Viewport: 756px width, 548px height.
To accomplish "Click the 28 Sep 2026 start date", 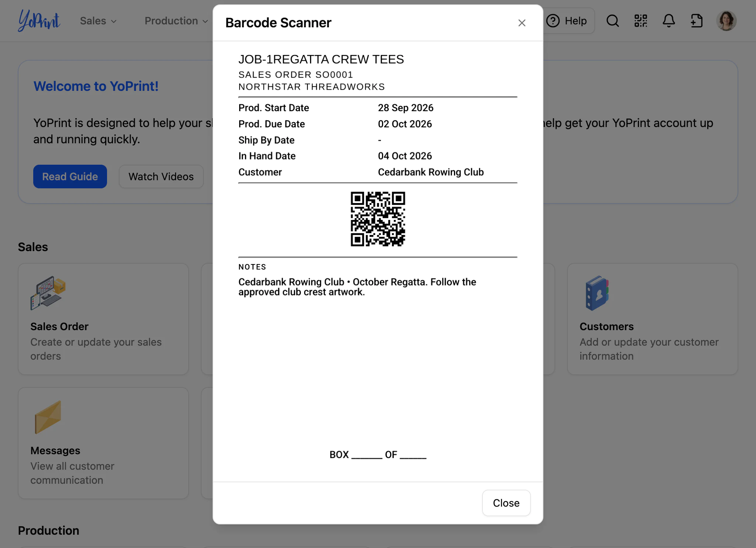I will click(x=406, y=108).
